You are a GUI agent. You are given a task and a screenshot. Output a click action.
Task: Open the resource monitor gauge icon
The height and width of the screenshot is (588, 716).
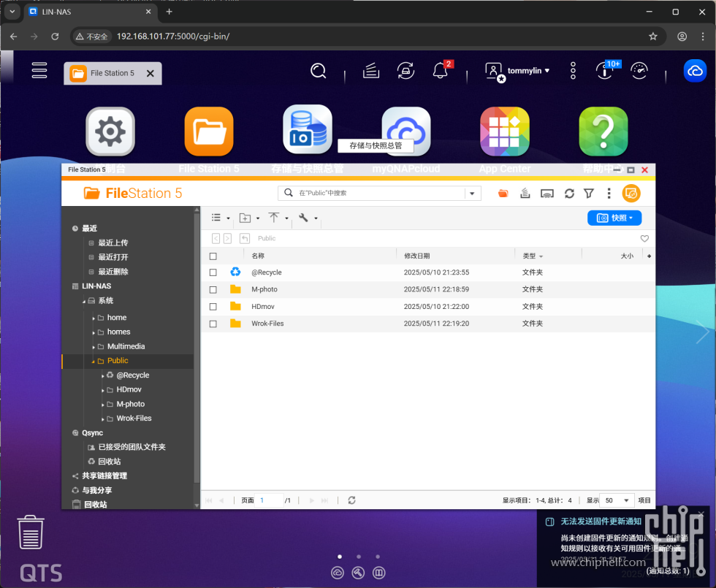click(639, 71)
